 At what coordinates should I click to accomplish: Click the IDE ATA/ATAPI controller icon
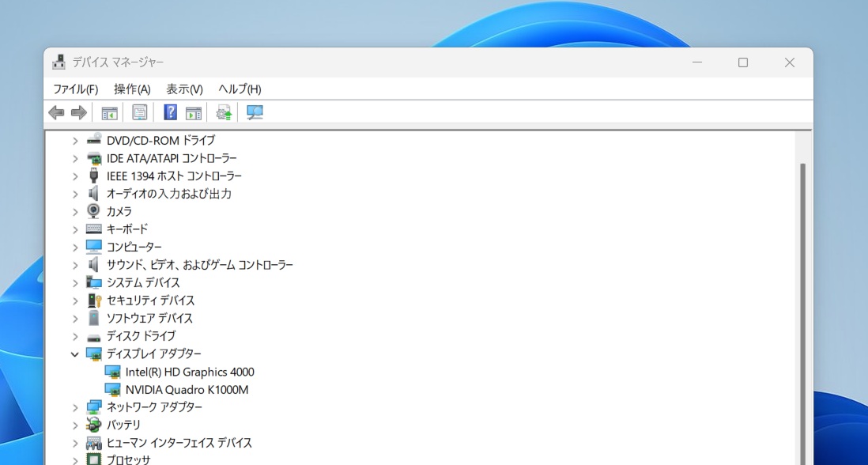point(94,158)
